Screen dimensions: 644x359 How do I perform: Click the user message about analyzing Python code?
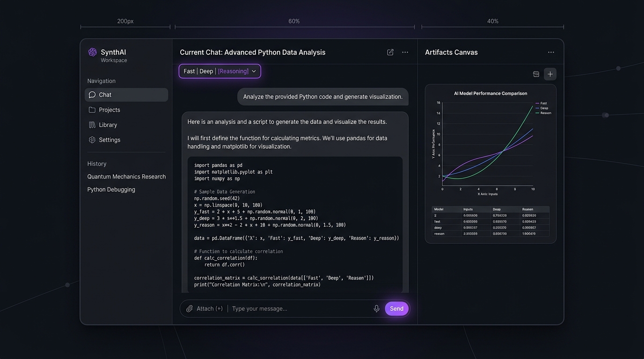323,97
